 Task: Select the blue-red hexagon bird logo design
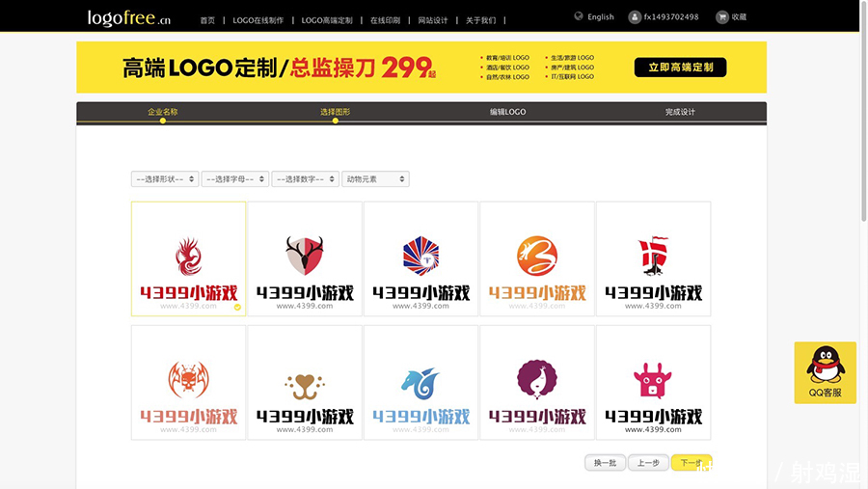point(420,258)
